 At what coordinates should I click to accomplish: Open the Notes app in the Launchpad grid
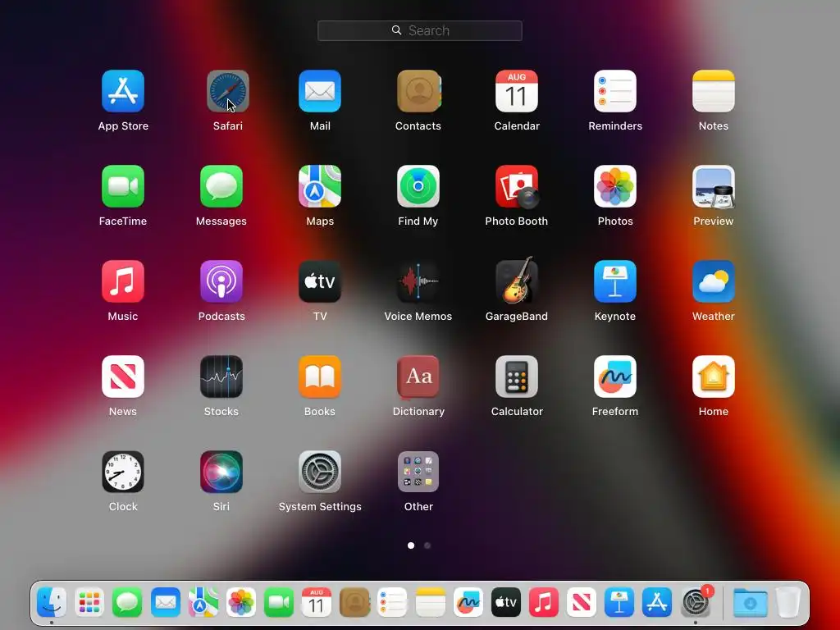[x=714, y=91]
